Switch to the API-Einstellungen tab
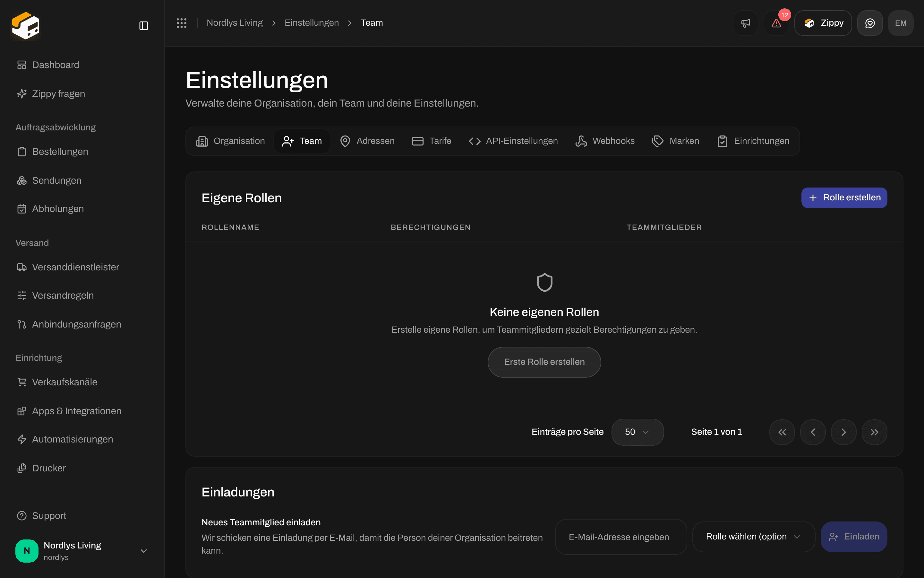 513,141
